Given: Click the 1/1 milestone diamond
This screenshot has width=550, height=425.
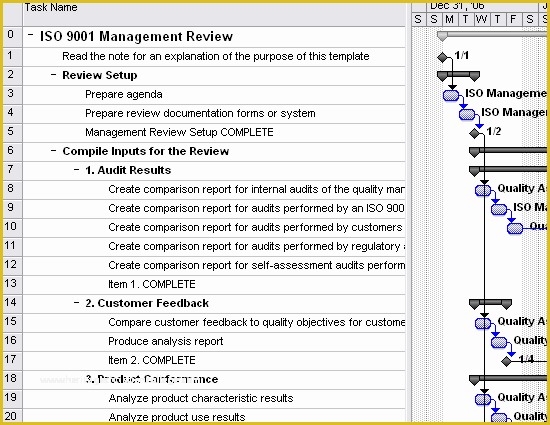Looking at the screenshot, I should point(443,57).
